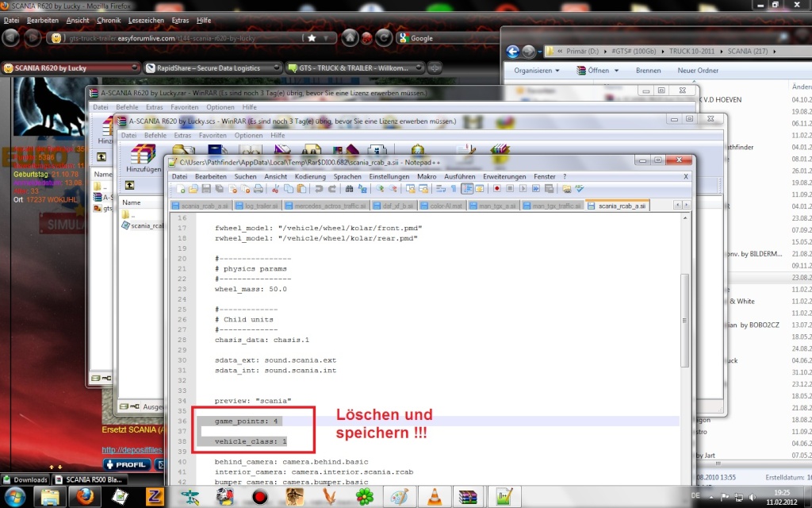
Task: Click the New file icon in Notepad++
Action: [181, 189]
